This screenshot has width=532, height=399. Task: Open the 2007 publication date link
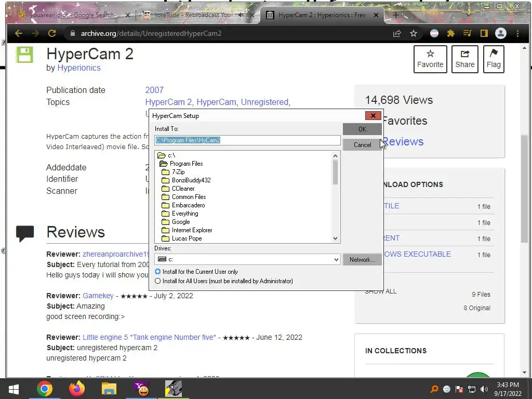coord(154,90)
